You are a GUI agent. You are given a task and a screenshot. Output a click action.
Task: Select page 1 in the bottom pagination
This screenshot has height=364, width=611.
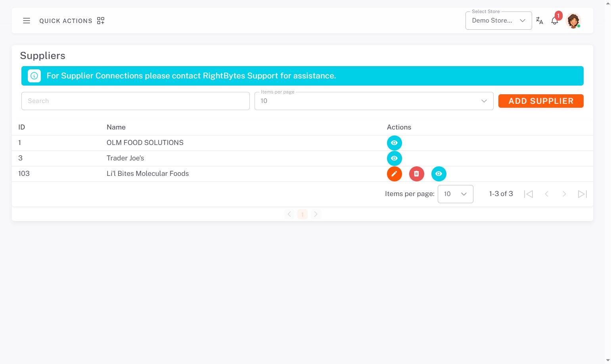303,214
